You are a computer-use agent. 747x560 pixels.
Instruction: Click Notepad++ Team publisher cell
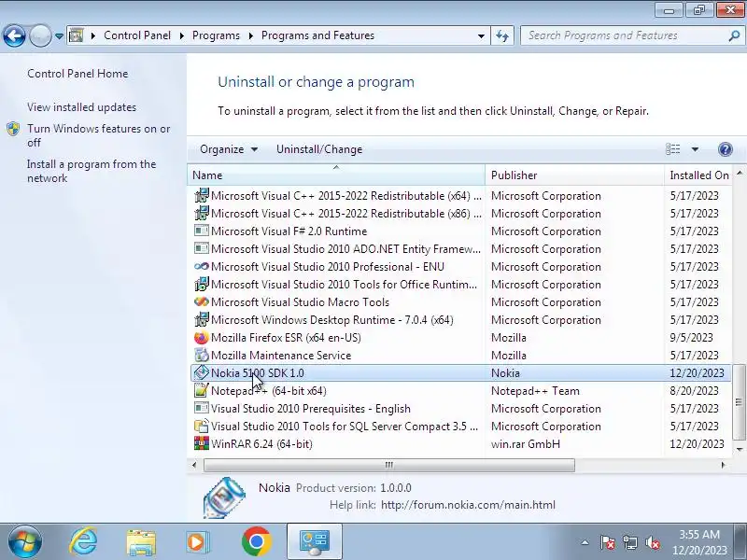click(x=535, y=391)
